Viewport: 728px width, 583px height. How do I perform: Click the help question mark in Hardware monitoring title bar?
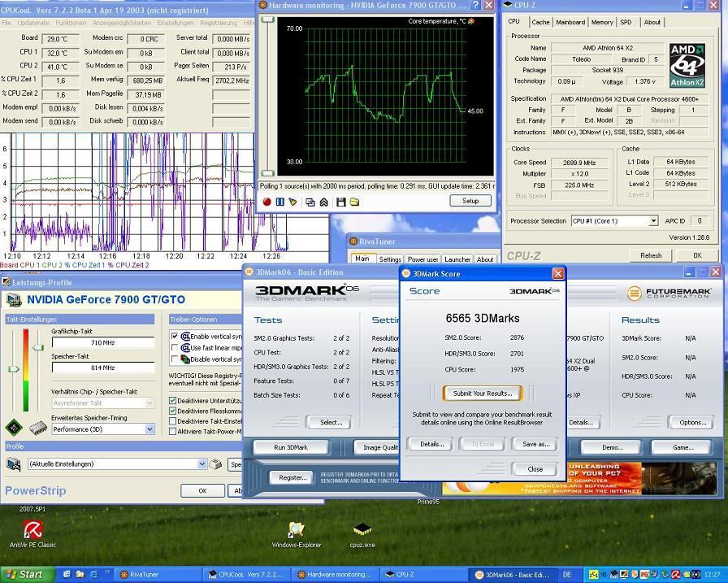coord(475,5)
